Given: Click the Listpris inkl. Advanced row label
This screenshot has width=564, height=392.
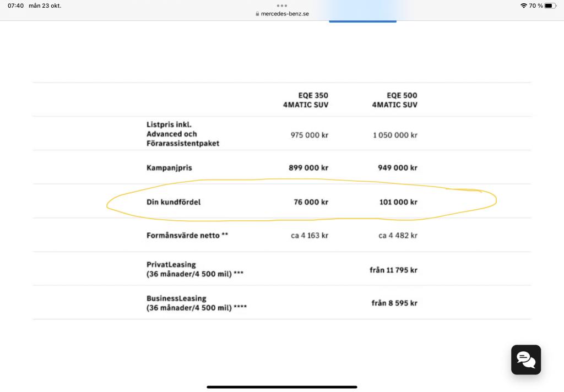Looking at the screenshot, I should (x=183, y=134).
